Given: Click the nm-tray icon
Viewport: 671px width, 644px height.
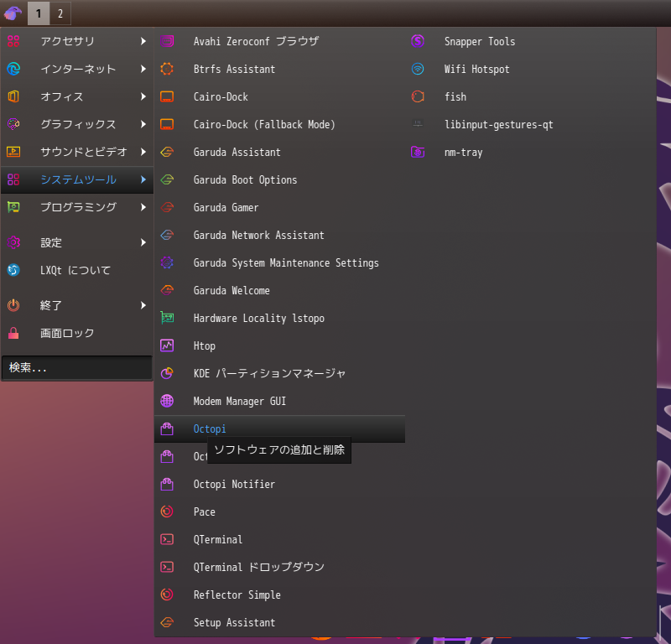Looking at the screenshot, I should (418, 152).
